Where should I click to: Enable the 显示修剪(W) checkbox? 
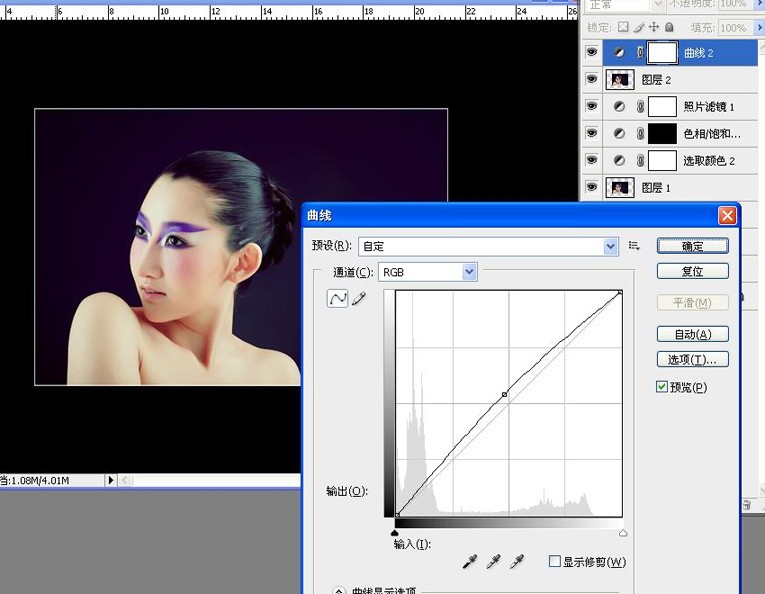[x=554, y=561]
